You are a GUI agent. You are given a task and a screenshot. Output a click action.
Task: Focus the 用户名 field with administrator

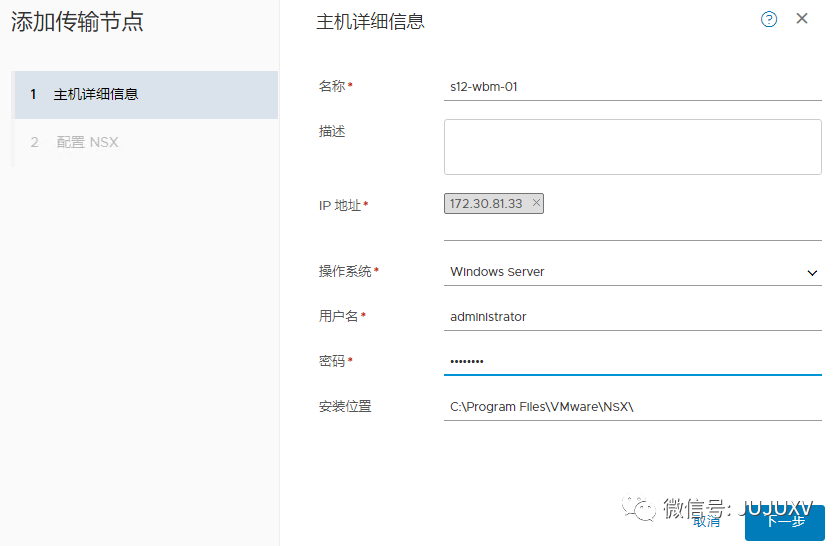point(632,317)
